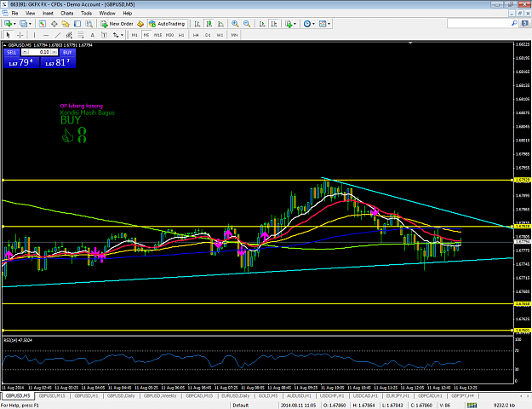Viewport: 532px width, 409px height.
Task: Decrease lot volume with down stepper
Action: click(25, 52)
